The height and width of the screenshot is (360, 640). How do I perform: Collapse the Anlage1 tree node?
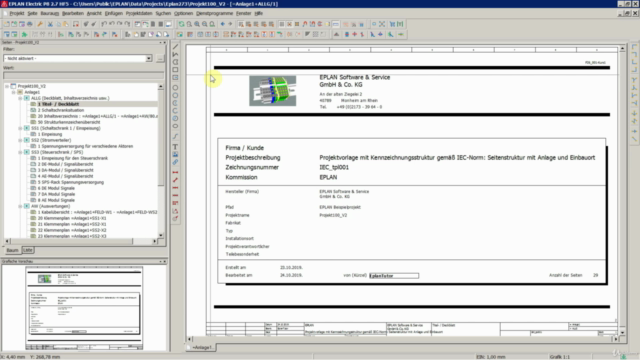click(x=13, y=92)
